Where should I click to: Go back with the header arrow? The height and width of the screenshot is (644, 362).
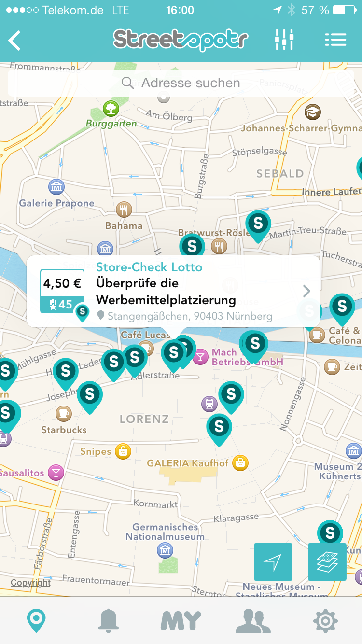[14, 40]
